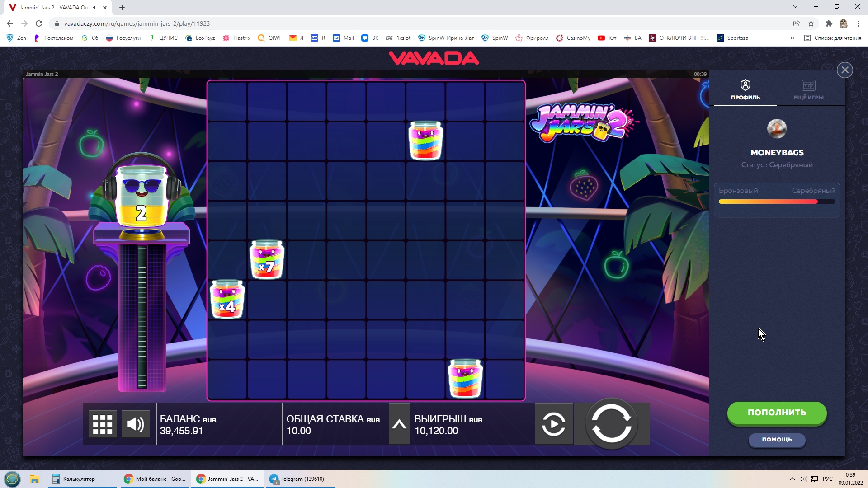Switch to the ЕЩЁ ИГРЫ tab
This screenshot has height=488, width=868.
808,90
